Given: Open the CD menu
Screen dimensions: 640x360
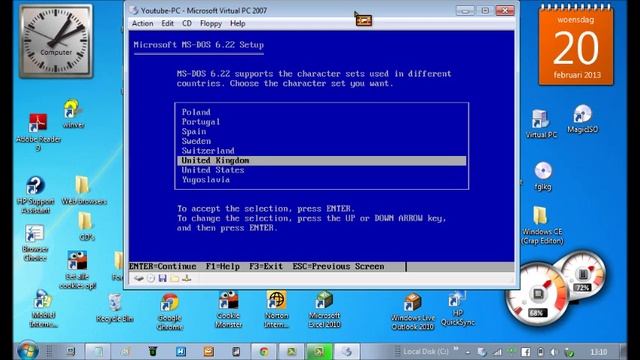Looking at the screenshot, I should pyautogui.click(x=187, y=24).
